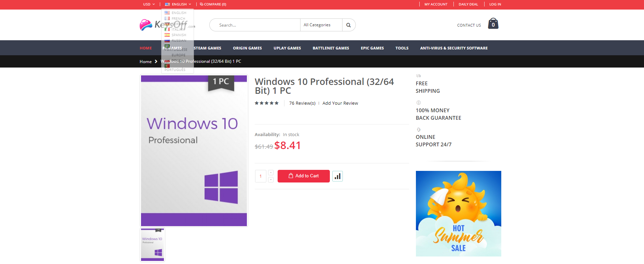Decrease quantity with the down arrow
The width and height of the screenshot is (644, 264).
271,180
